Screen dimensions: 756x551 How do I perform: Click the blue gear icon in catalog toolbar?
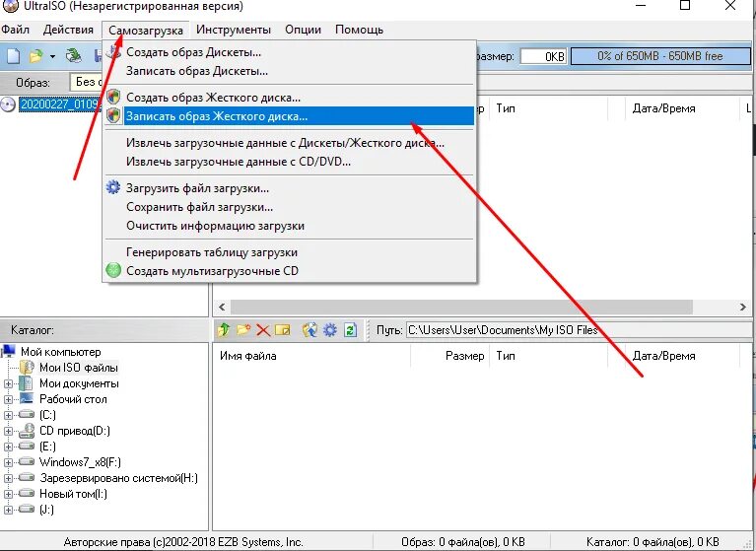pos(330,330)
